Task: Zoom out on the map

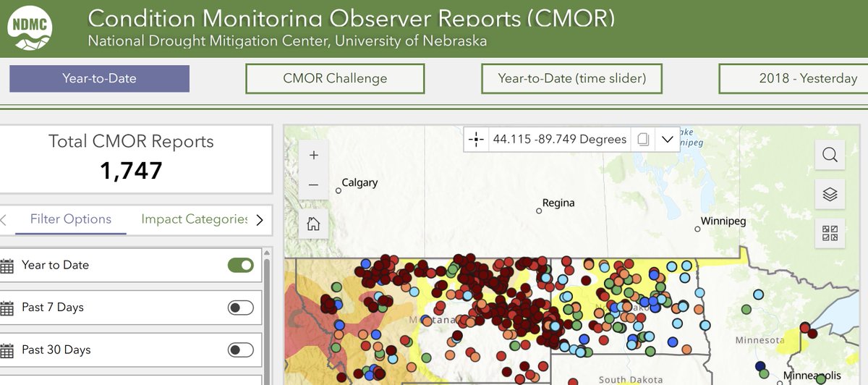Action: [313, 185]
